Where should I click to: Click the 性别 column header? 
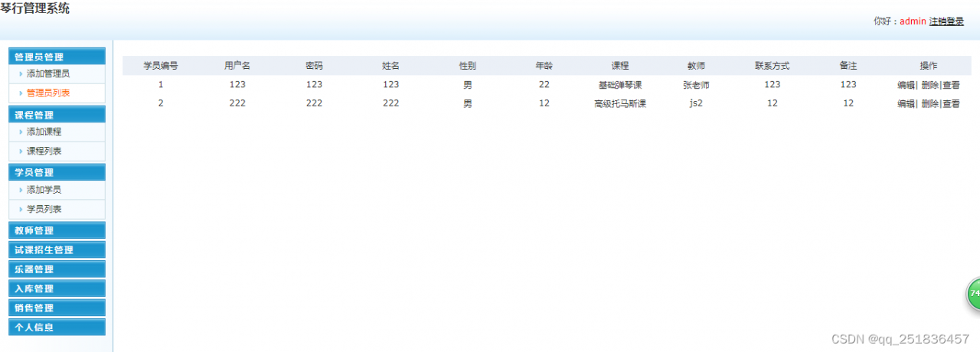click(x=467, y=66)
